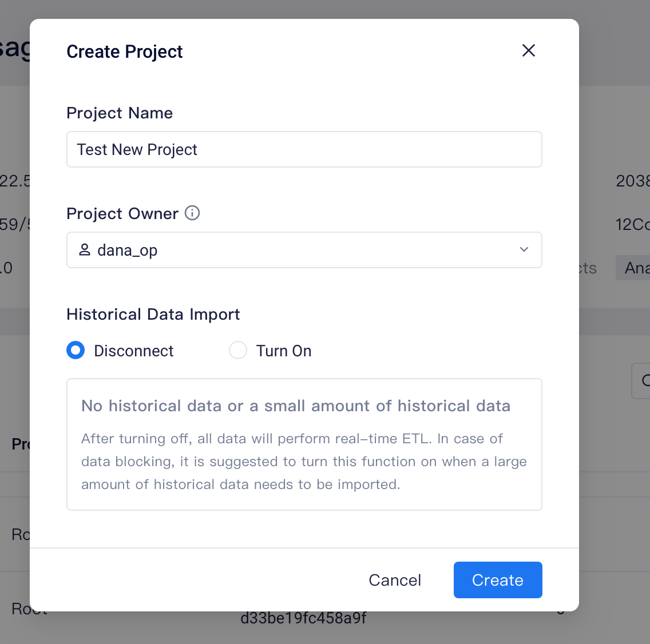Click the 'No historical data' description title
The width and height of the screenshot is (650, 644).
pyautogui.click(x=296, y=406)
